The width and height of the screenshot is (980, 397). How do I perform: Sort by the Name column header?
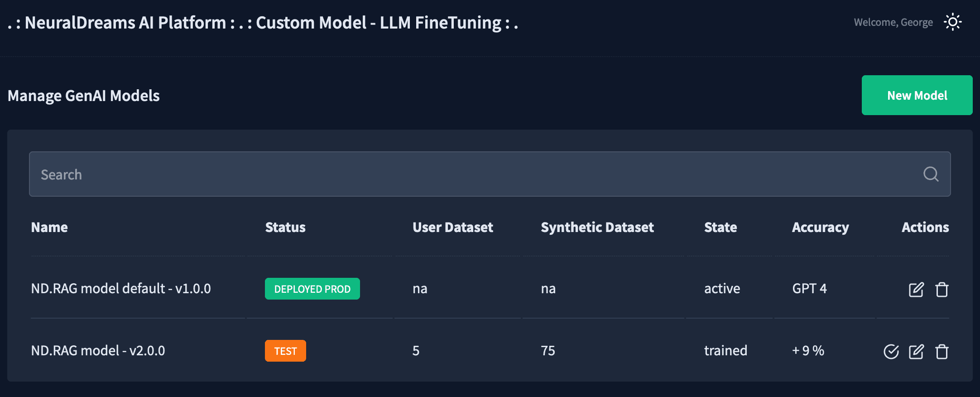(x=49, y=228)
